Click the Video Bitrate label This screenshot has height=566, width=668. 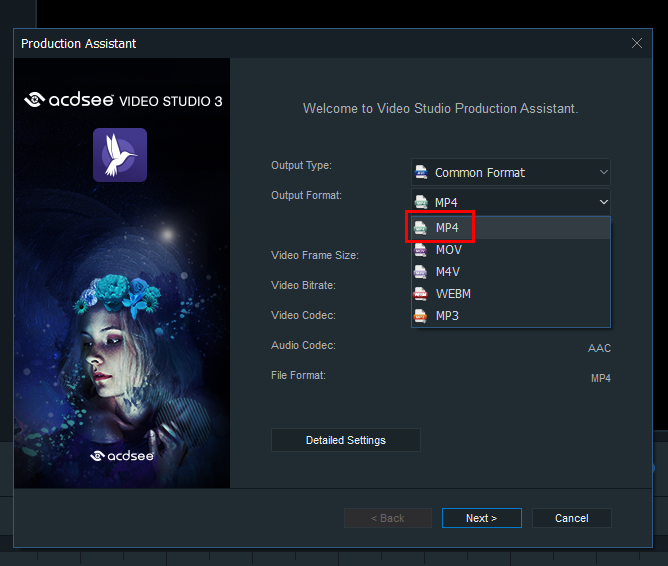point(303,285)
